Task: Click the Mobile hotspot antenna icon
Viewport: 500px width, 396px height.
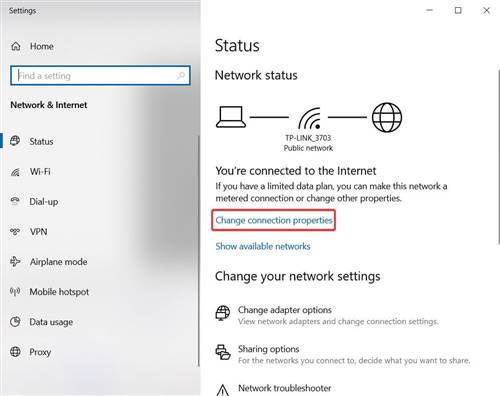Action: (15, 292)
